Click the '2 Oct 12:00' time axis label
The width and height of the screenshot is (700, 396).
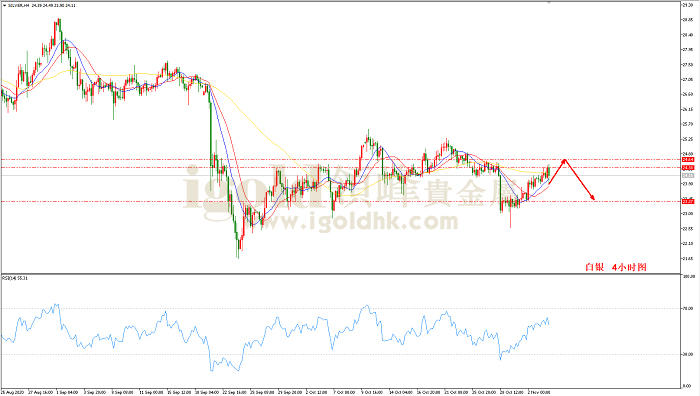click(x=317, y=392)
